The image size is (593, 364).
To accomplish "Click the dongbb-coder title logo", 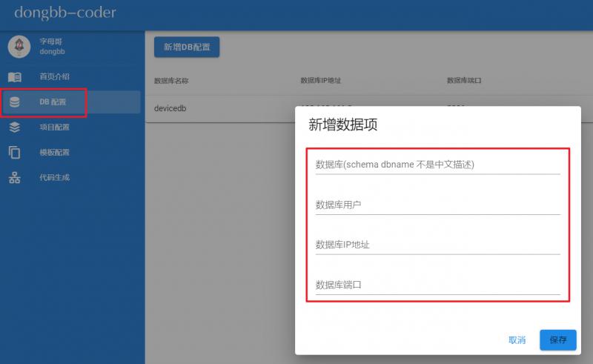I will pos(65,13).
